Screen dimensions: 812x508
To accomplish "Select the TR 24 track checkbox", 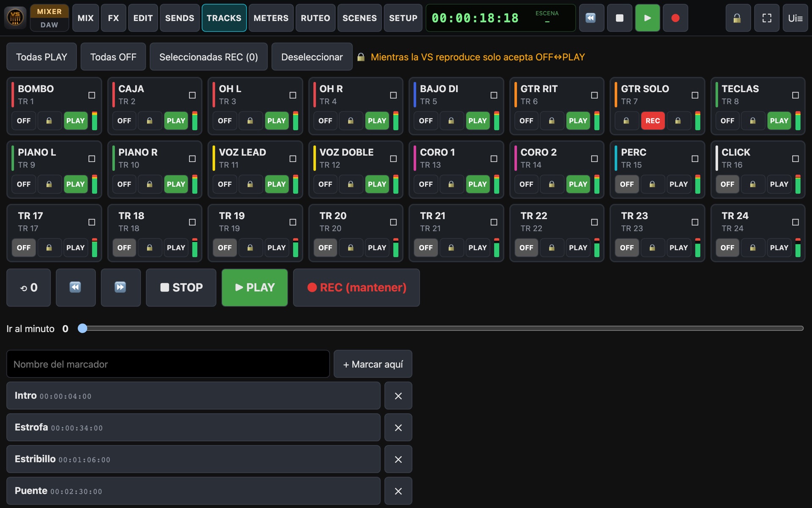I will pos(796,222).
